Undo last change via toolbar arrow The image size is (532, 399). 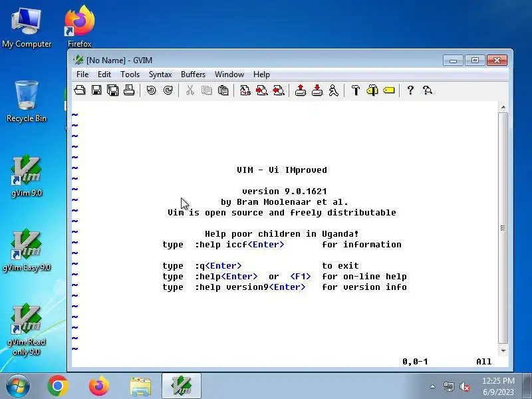(151, 90)
